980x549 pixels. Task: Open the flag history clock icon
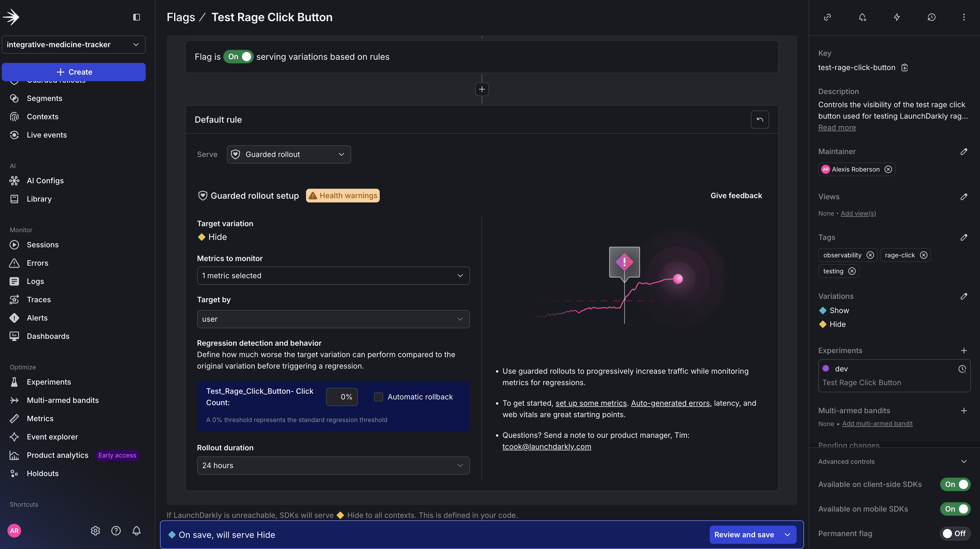[x=931, y=17]
